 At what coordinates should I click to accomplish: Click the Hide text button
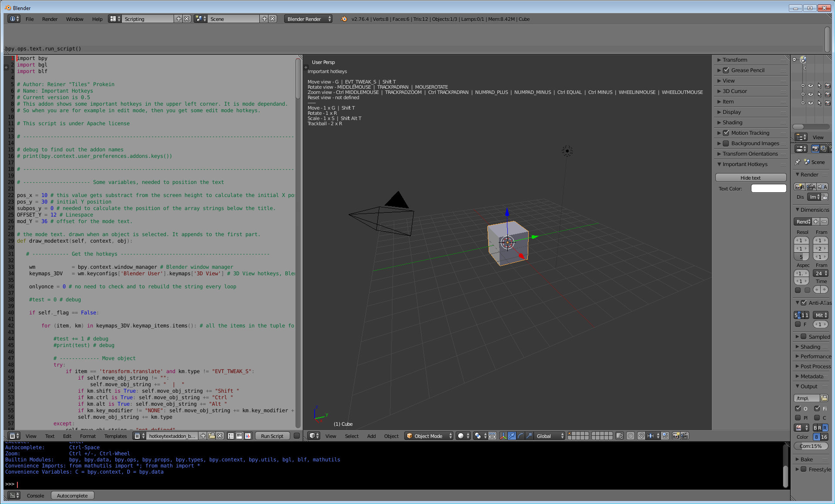coord(751,178)
